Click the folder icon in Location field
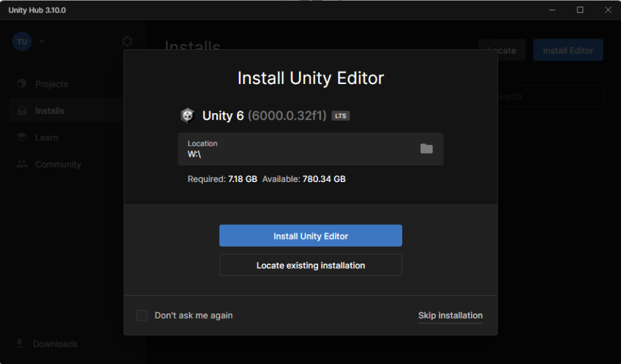Screen dimensions: 621x364 point(427,149)
